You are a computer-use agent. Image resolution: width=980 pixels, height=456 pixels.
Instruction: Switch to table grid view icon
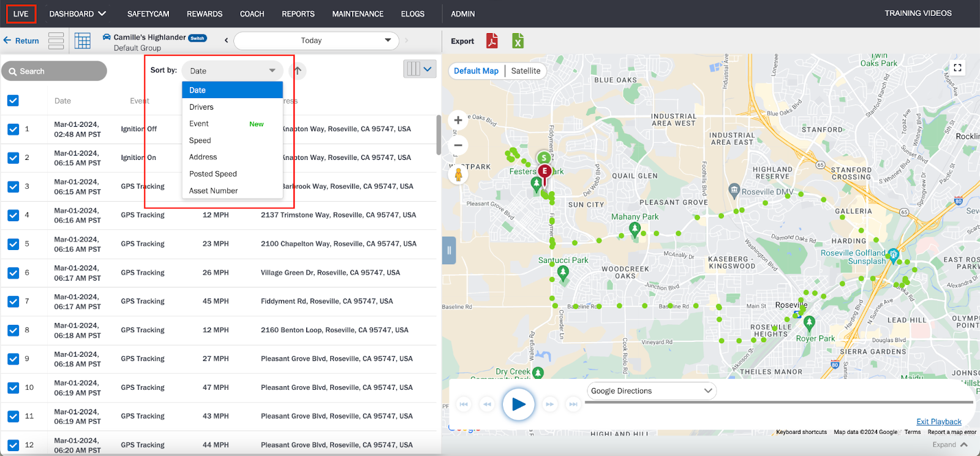(x=83, y=40)
